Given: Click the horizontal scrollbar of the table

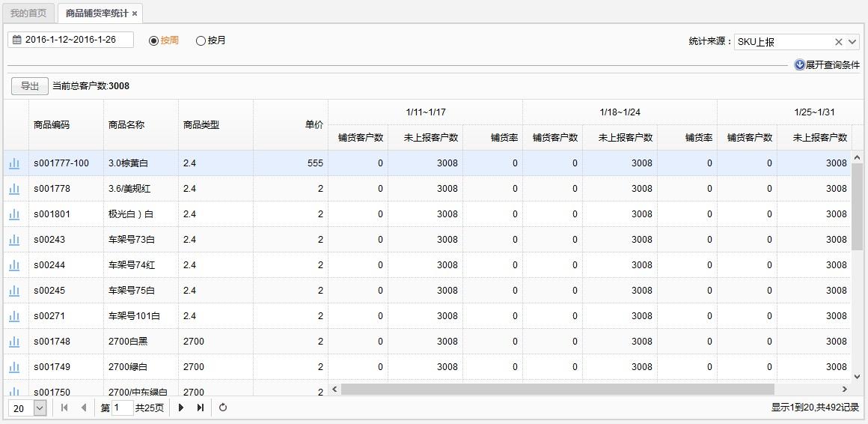Looking at the screenshot, I should click(x=557, y=390).
